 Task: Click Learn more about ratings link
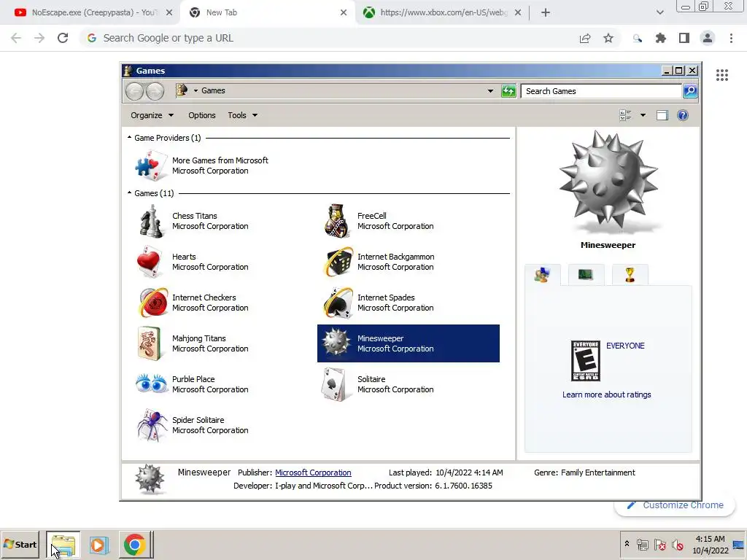(x=606, y=394)
